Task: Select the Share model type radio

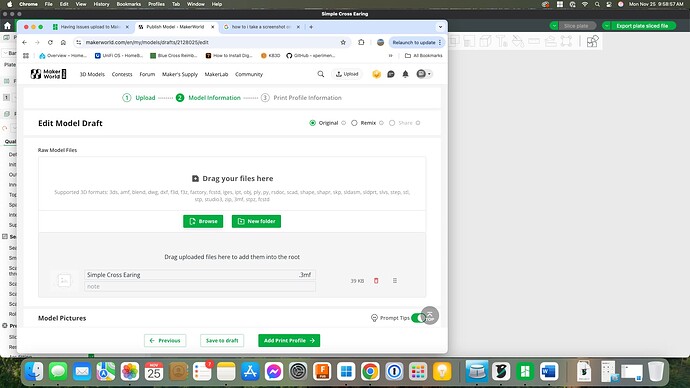Action: 392,123
